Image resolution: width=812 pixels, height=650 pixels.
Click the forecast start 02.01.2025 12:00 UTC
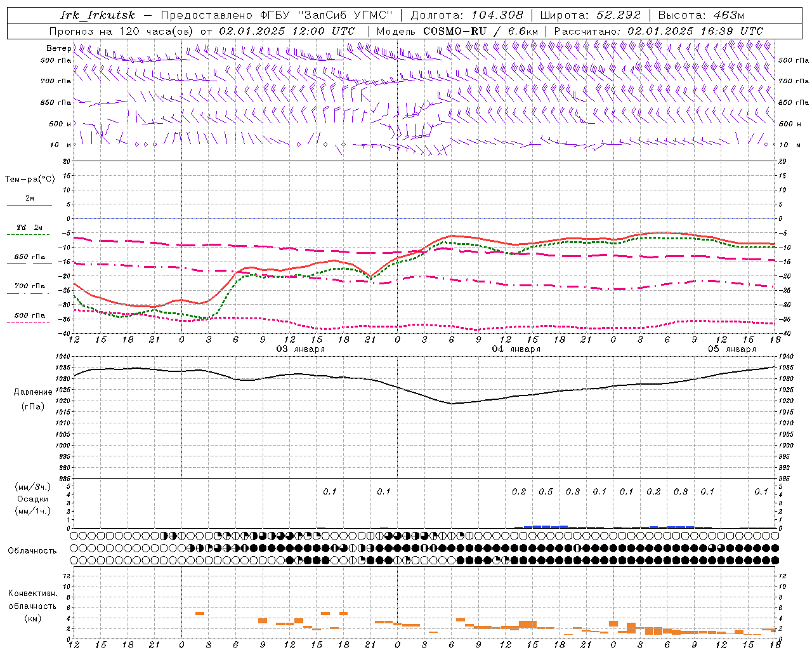(287, 31)
